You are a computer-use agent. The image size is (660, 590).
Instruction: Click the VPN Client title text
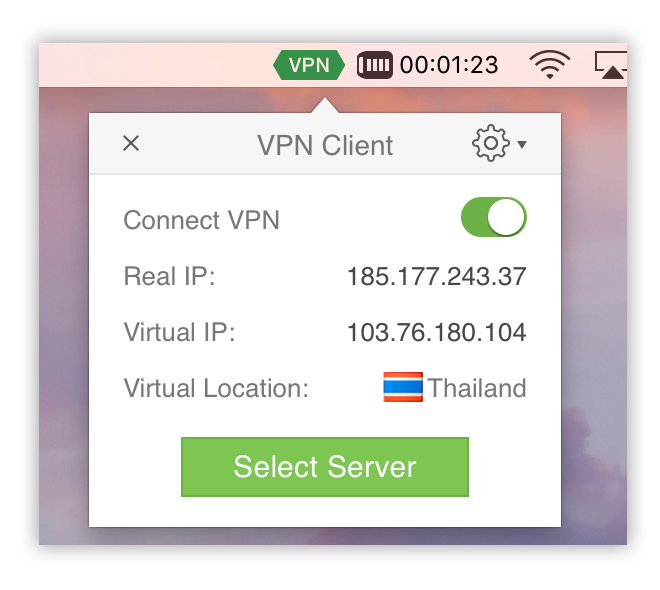(325, 146)
